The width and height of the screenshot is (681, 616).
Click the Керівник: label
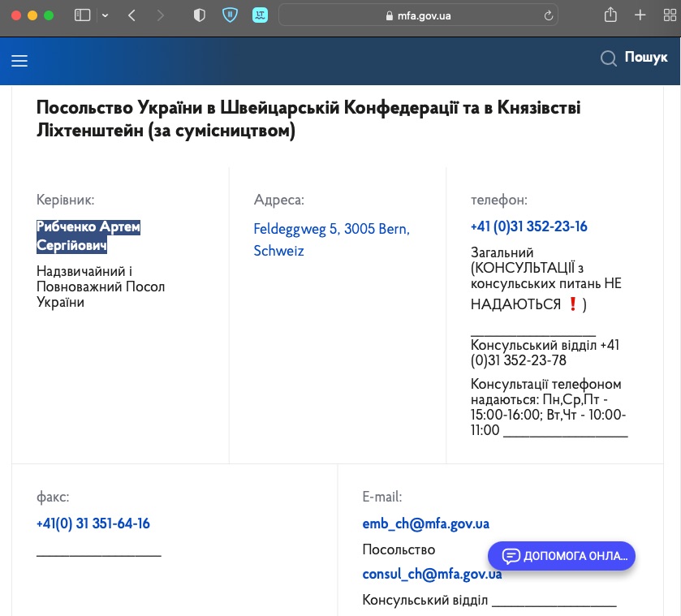65,200
